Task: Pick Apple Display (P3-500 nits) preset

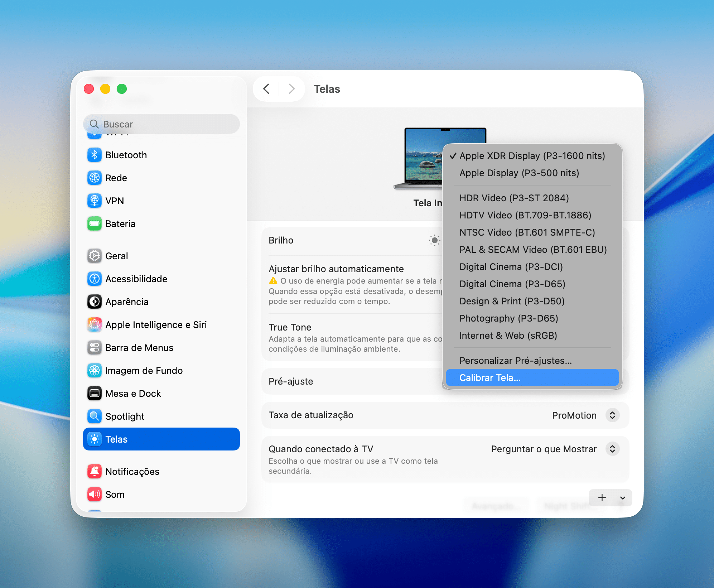Action: pos(519,173)
